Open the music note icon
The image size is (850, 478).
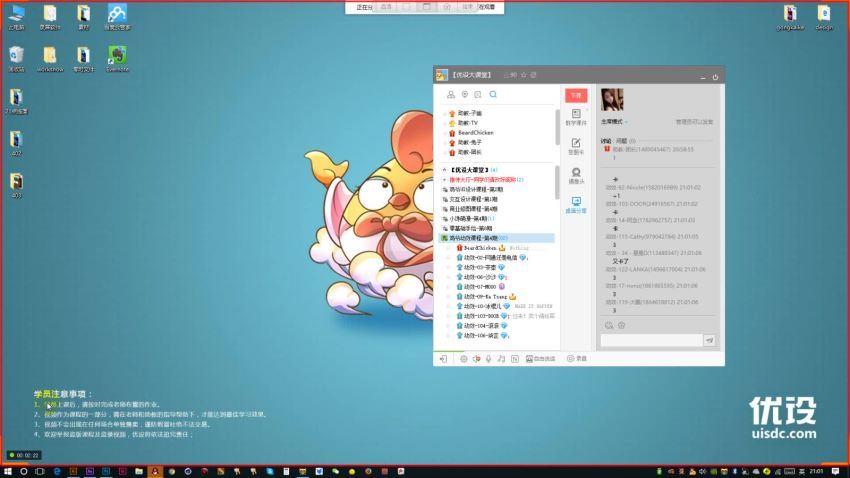501,359
